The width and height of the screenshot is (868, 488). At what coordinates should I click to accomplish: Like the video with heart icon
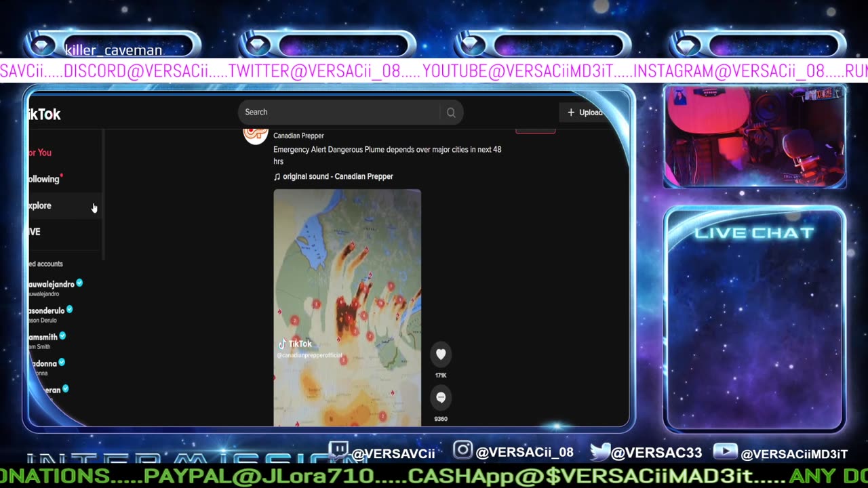441,354
